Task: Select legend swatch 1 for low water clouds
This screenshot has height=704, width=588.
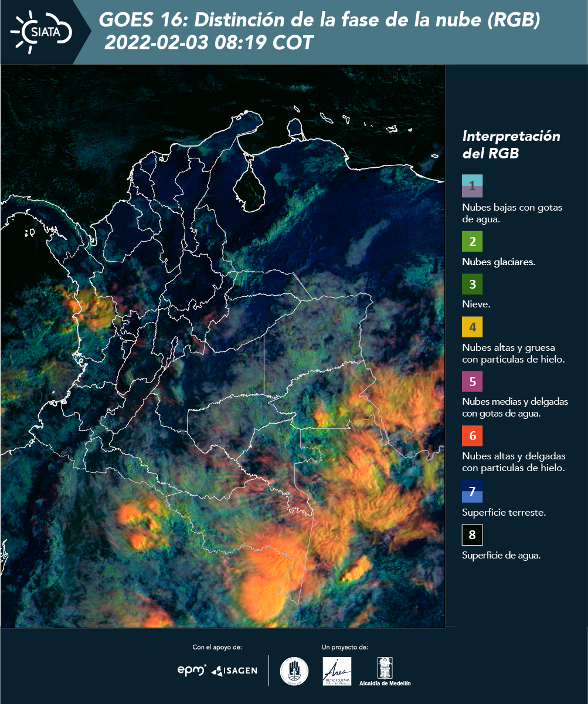Action: pyautogui.click(x=472, y=186)
